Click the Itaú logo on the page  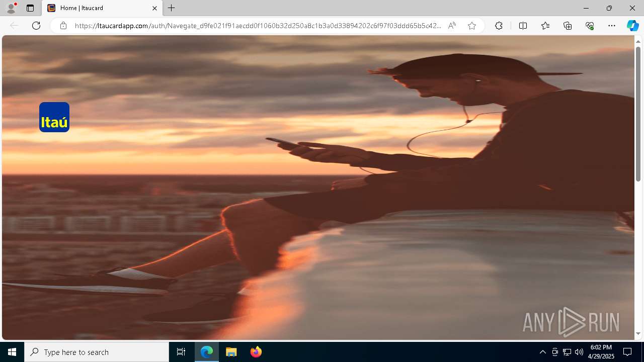coord(54,117)
